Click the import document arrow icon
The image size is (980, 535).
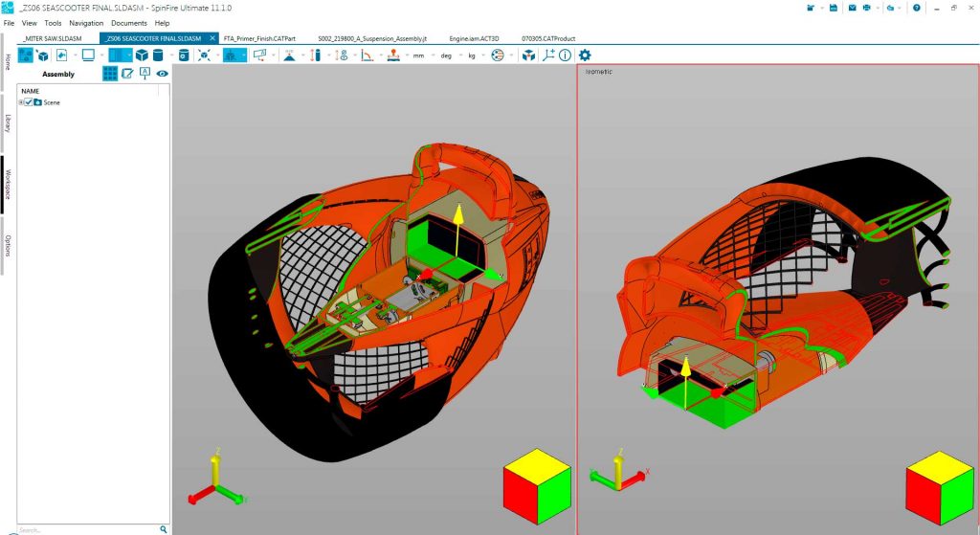(61, 56)
